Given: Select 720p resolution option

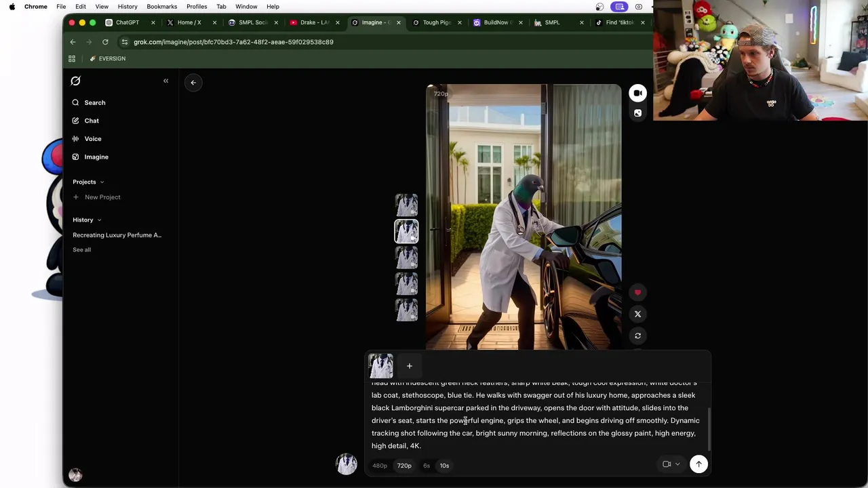Looking at the screenshot, I should point(404,466).
